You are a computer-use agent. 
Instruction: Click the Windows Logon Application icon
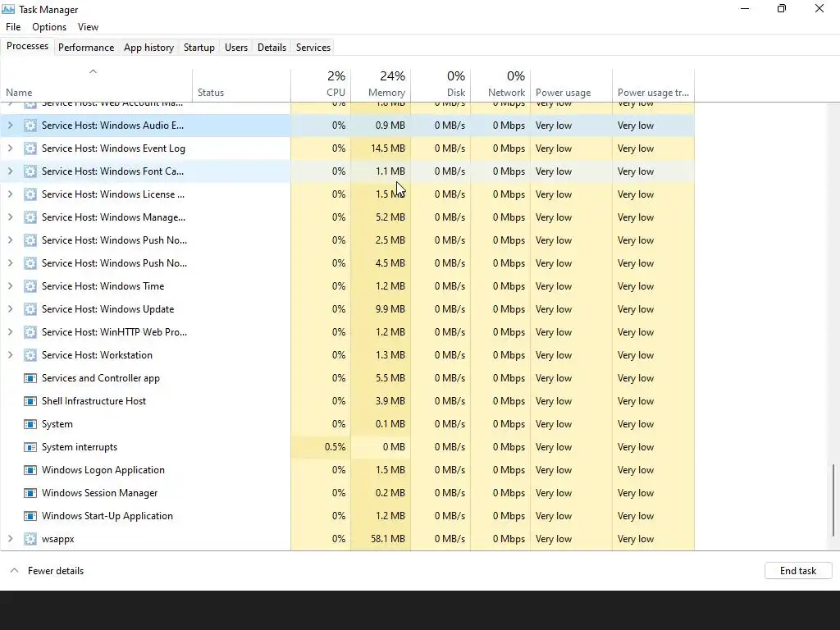point(30,470)
